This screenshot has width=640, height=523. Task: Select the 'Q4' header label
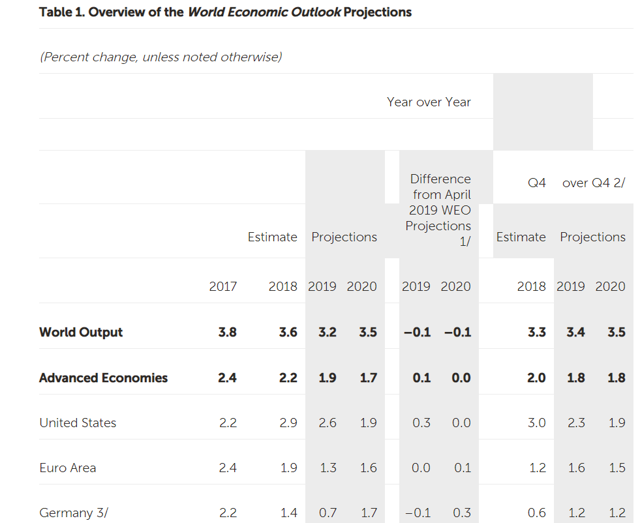(536, 183)
